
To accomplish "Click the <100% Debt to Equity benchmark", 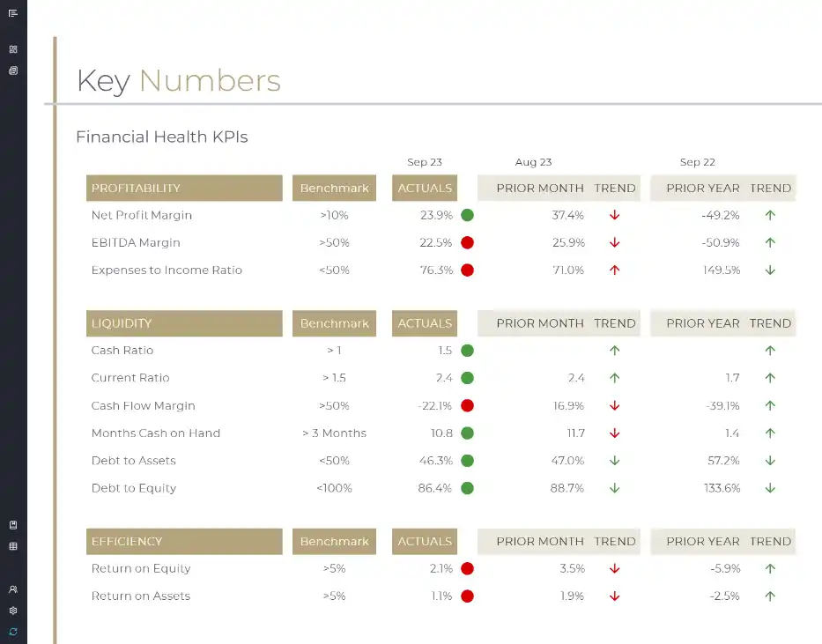I will tap(334, 488).
